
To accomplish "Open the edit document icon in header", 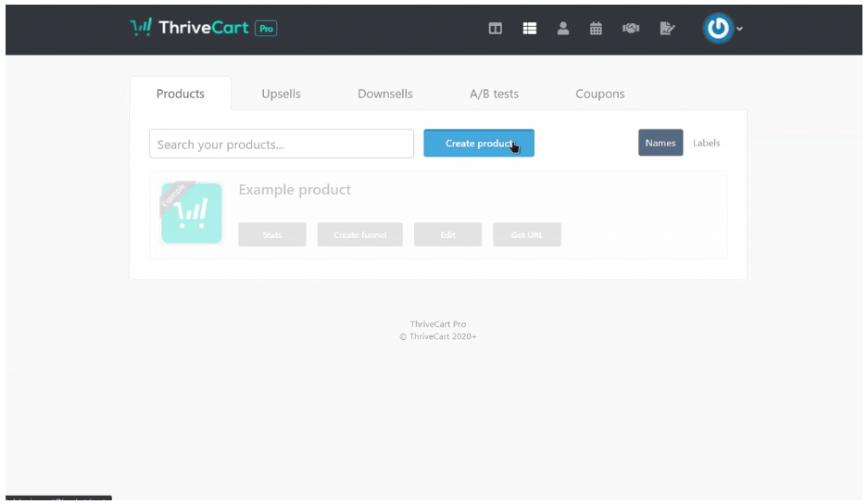I will click(667, 28).
